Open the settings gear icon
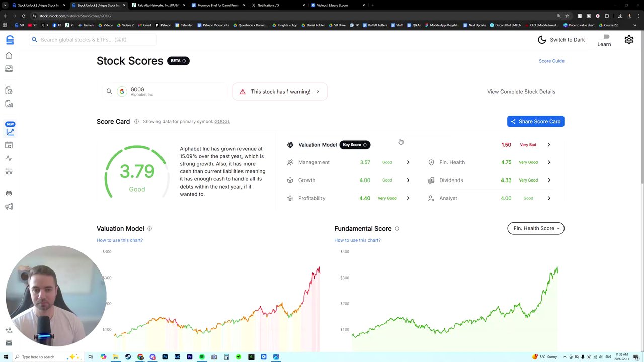644x362 pixels. (629, 40)
